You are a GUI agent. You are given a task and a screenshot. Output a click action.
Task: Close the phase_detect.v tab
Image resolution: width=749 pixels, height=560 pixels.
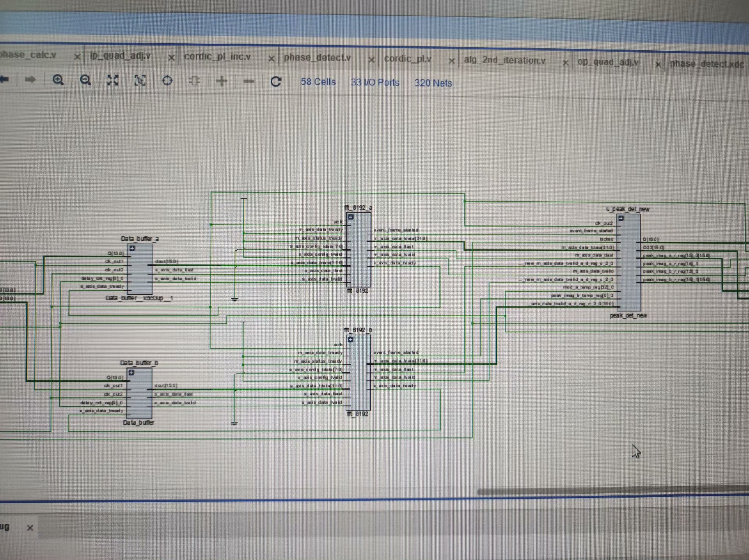point(371,60)
